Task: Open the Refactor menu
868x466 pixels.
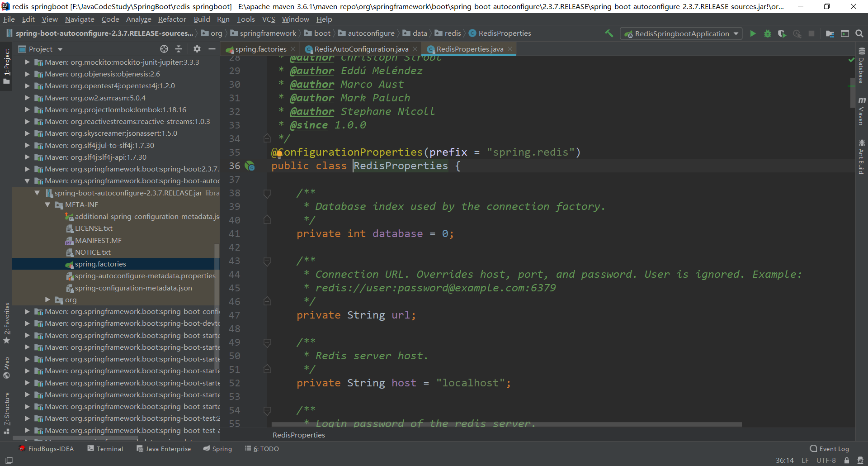Action: tap(172, 19)
